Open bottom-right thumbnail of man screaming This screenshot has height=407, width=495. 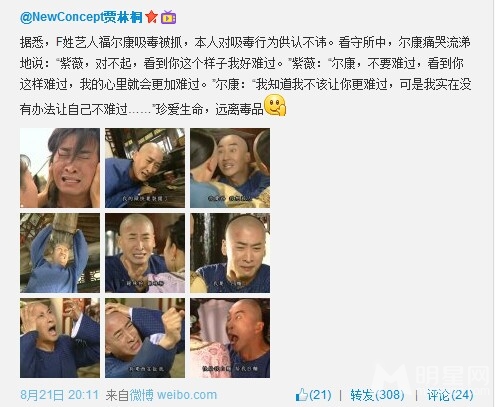pyautogui.click(x=230, y=338)
